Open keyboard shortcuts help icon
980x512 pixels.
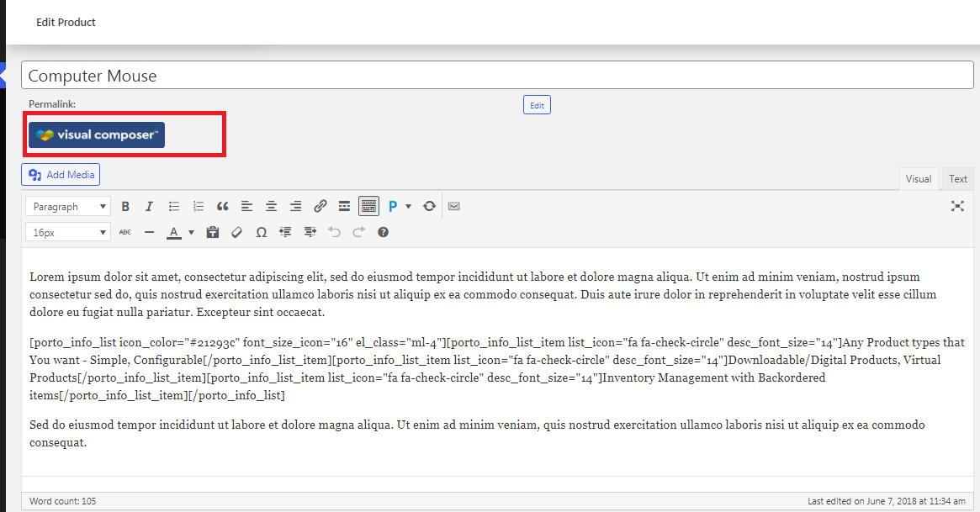click(x=383, y=232)
